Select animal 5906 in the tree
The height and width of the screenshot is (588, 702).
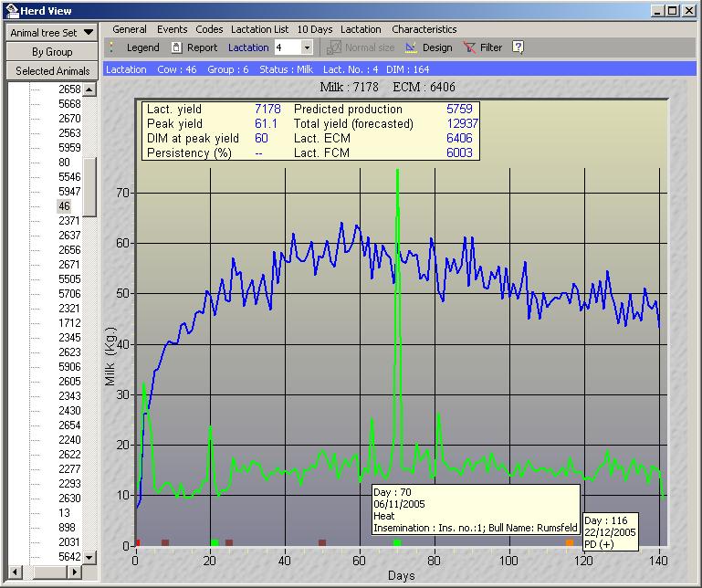69,367
